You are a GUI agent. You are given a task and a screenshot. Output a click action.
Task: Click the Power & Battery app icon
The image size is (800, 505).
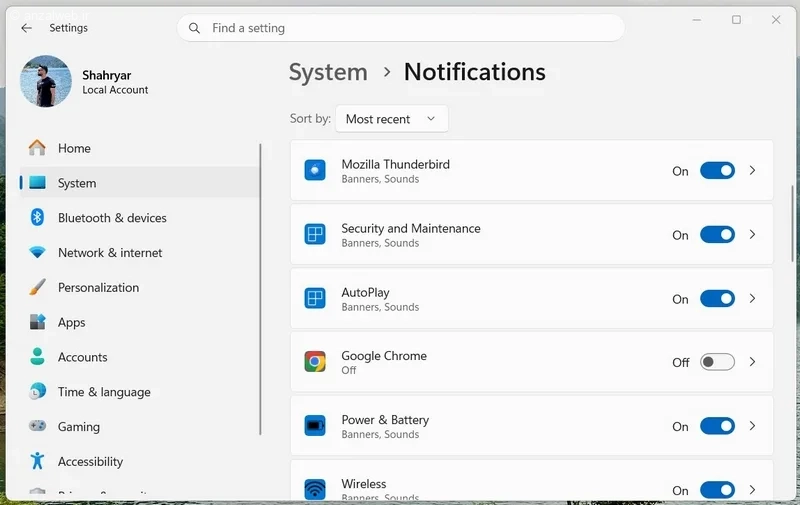coord(315,426)
